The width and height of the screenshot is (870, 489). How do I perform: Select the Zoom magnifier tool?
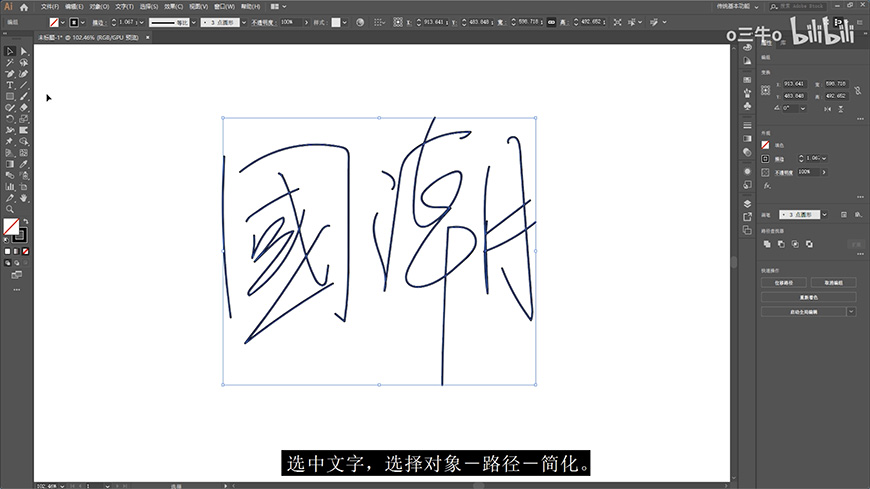pos(10,209)
